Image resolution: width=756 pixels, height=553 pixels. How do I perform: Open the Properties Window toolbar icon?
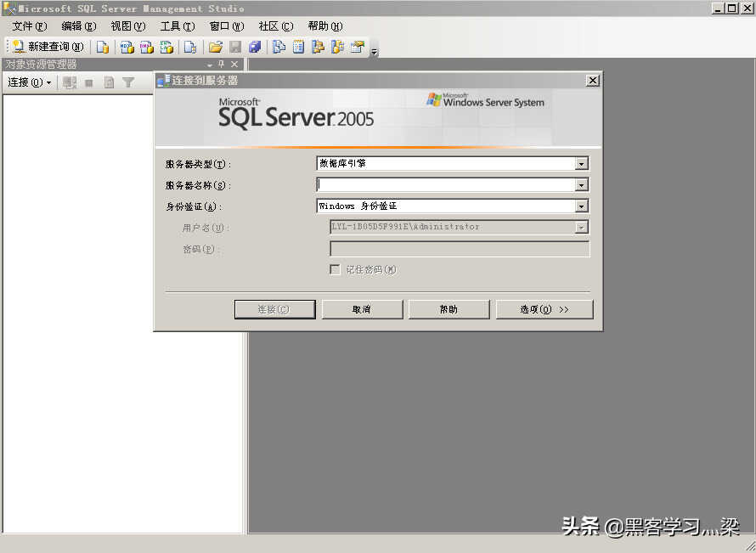358,47
